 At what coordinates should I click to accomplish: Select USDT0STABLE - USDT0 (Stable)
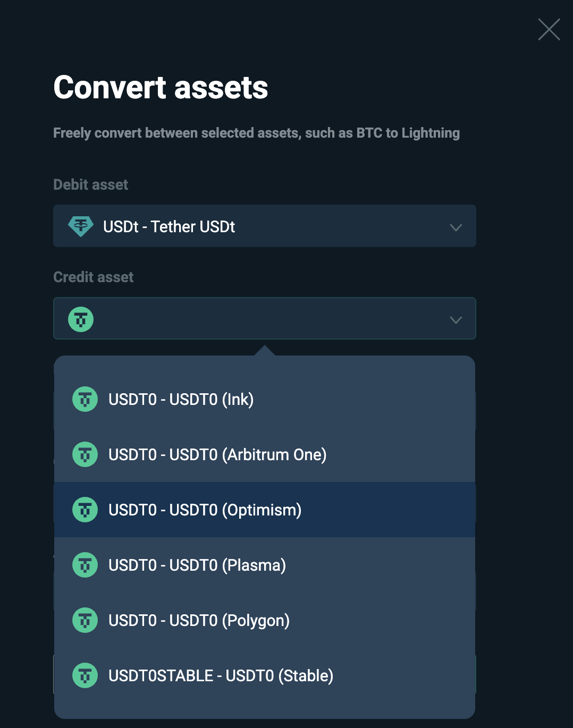265,675
